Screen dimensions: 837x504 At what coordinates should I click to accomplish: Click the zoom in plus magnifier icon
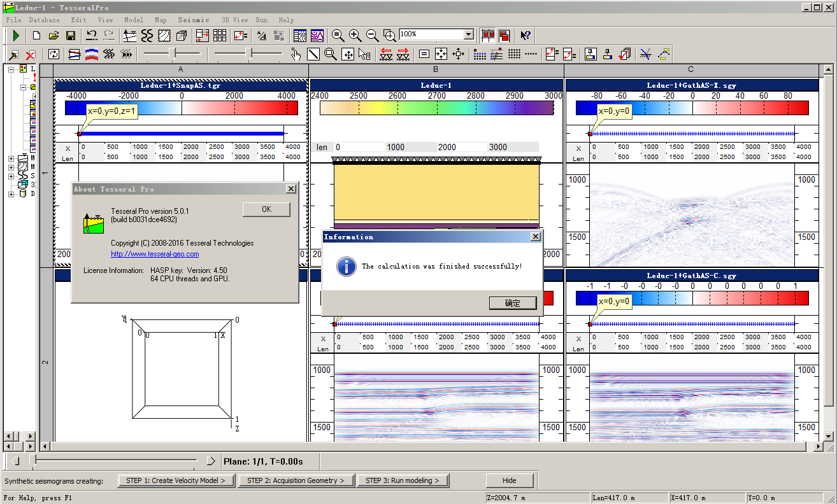tap(355, 36)
